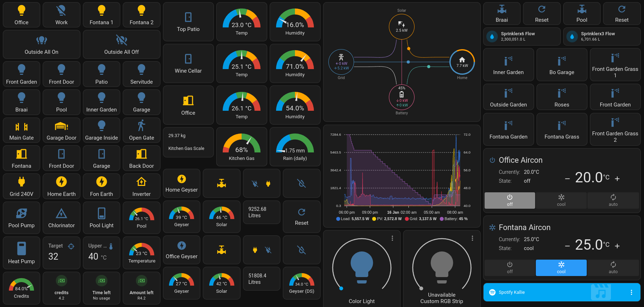Toggle the Load series in chart legend
This screenshot has height=307, width=644.
(x=353, y=219)
